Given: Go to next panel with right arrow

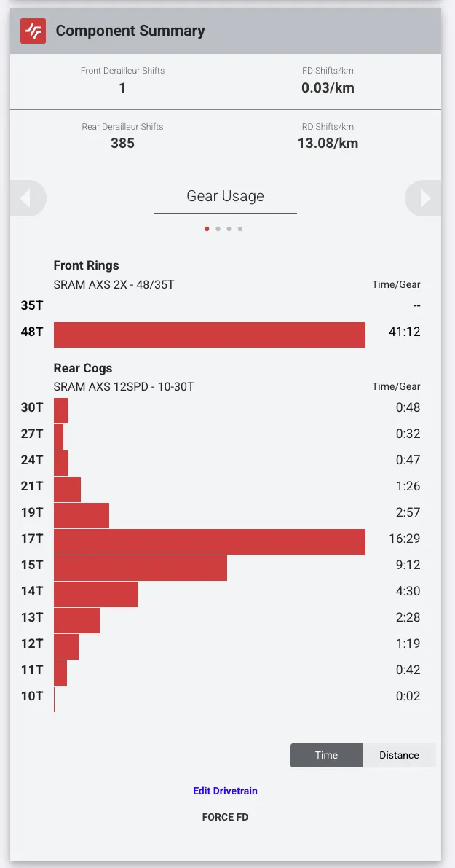Looking at the screenshot, I should pyautogui.click(x=424, y=198).
